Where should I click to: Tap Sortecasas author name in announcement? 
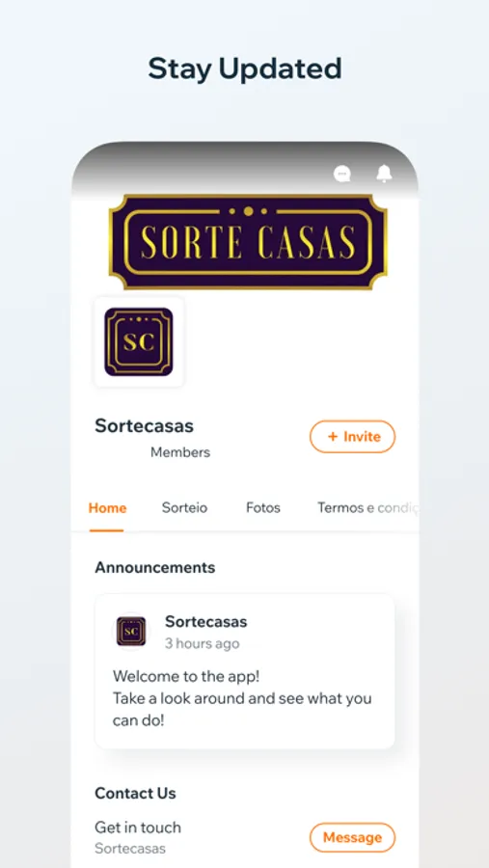[x=206, y=622]
